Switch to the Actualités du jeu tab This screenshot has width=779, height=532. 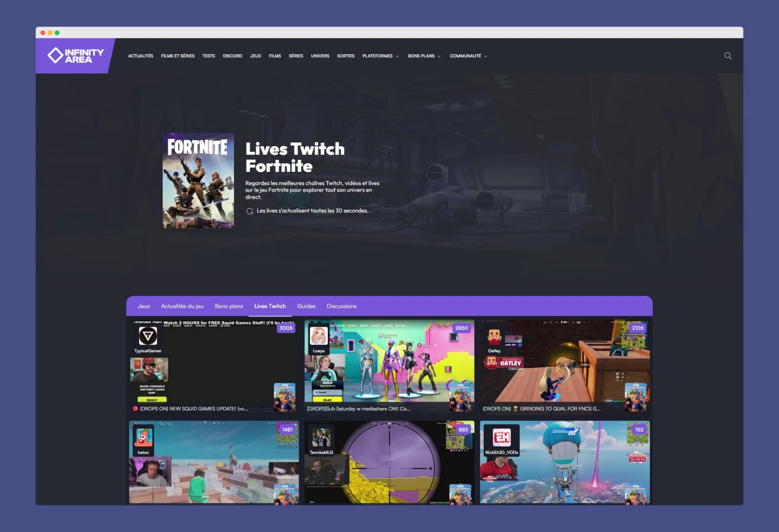pyautogui.click(x=182, y=306)
